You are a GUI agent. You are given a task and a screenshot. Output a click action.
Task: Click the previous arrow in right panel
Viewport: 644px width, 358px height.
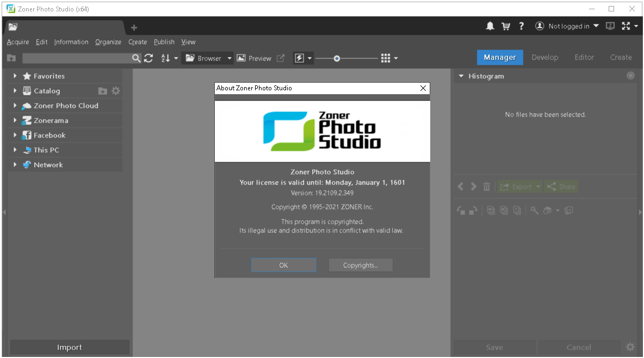tap(460, 187)
